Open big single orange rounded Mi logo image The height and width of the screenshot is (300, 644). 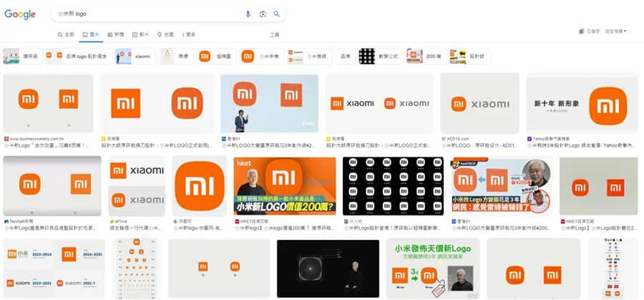199,185
